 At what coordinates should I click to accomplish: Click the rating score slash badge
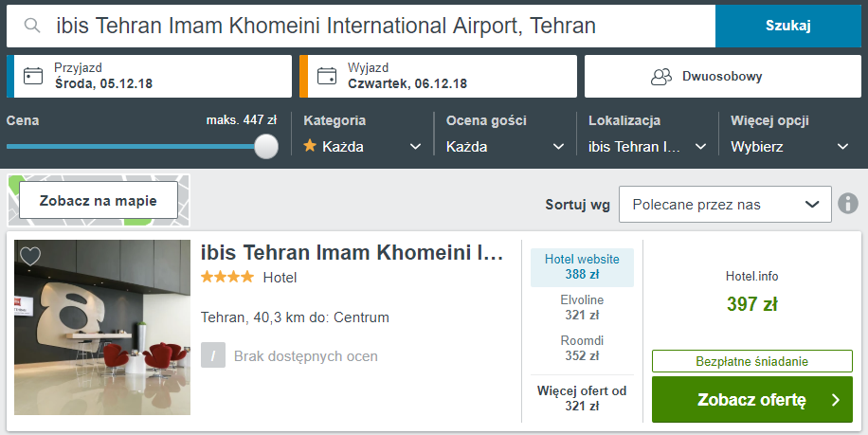(213, 356)
